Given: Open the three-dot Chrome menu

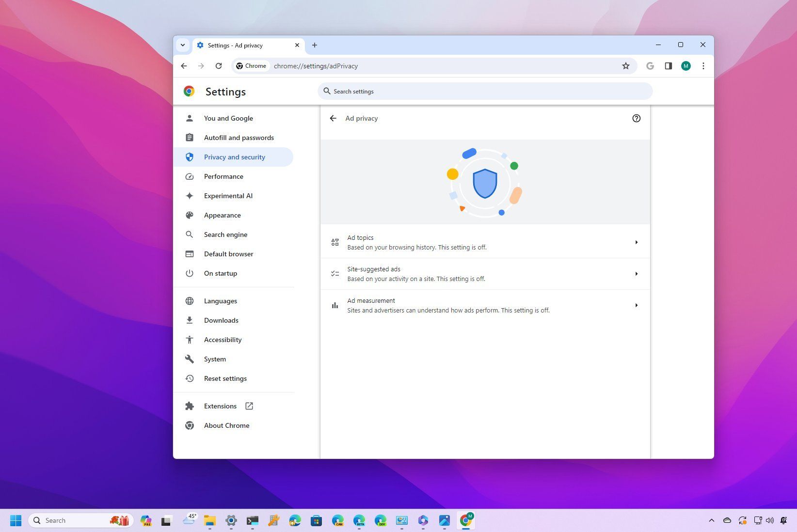Looking at the screenshot, I should (703, 66).
